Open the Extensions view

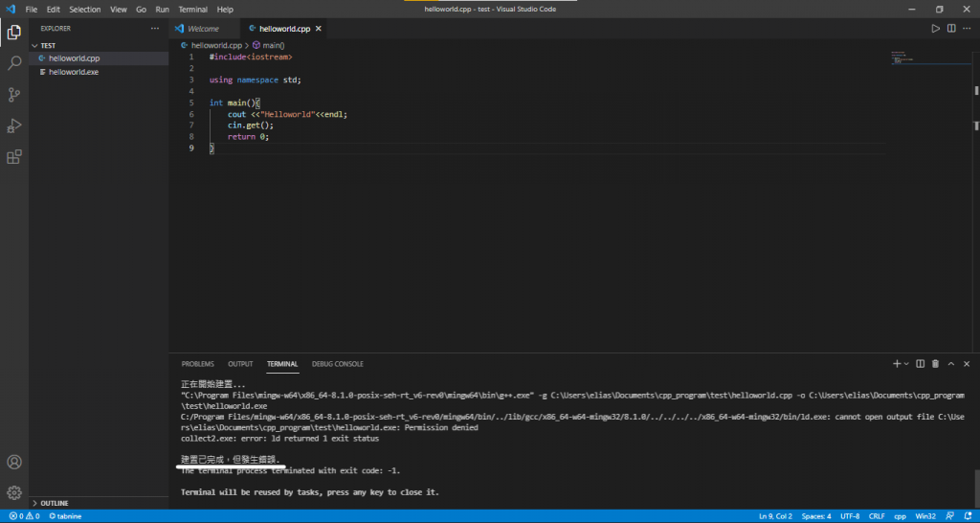pyautogui.click(x=13, y=156)
